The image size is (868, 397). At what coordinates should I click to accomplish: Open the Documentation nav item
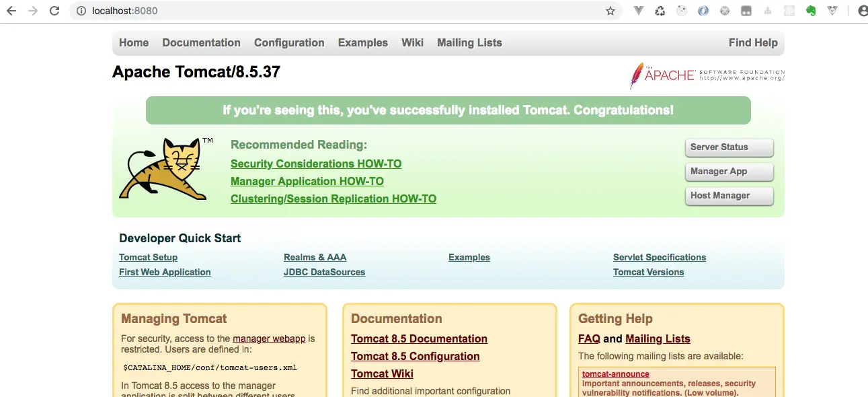pyautogui.click(x=201, y=42)
